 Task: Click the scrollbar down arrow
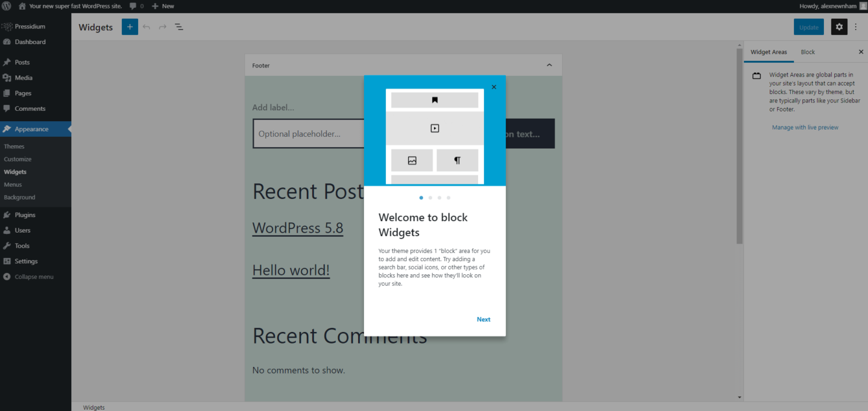[x=740, y=397]
